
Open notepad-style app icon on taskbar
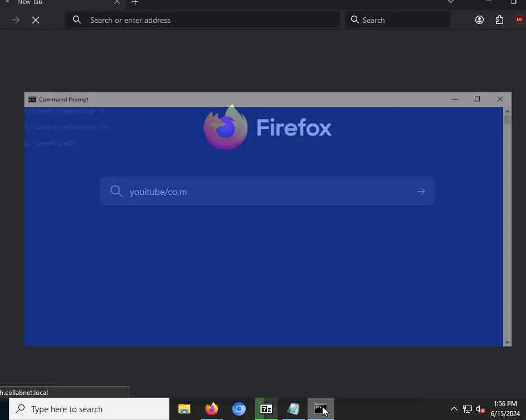293,409
